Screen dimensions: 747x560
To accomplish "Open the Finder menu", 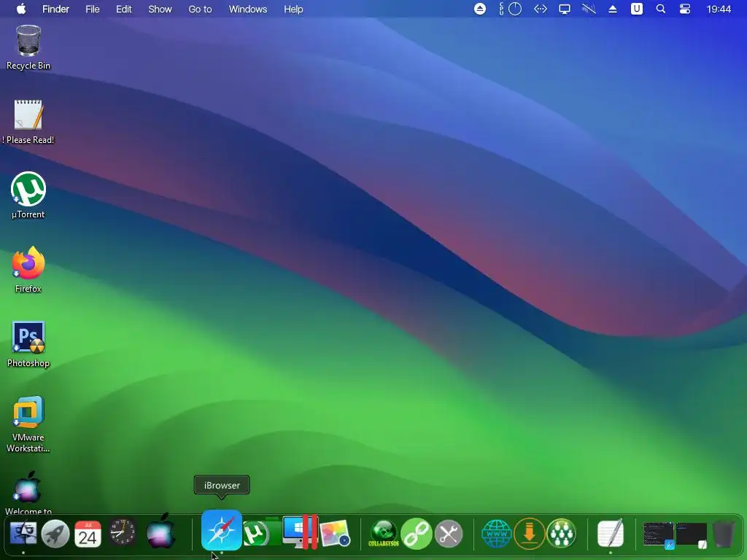I will coord(55,9).
